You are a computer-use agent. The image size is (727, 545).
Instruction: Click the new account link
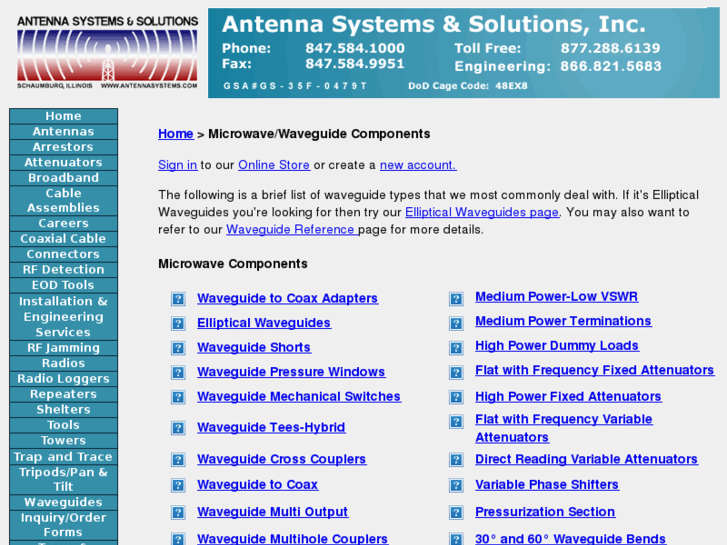point(418,165)
